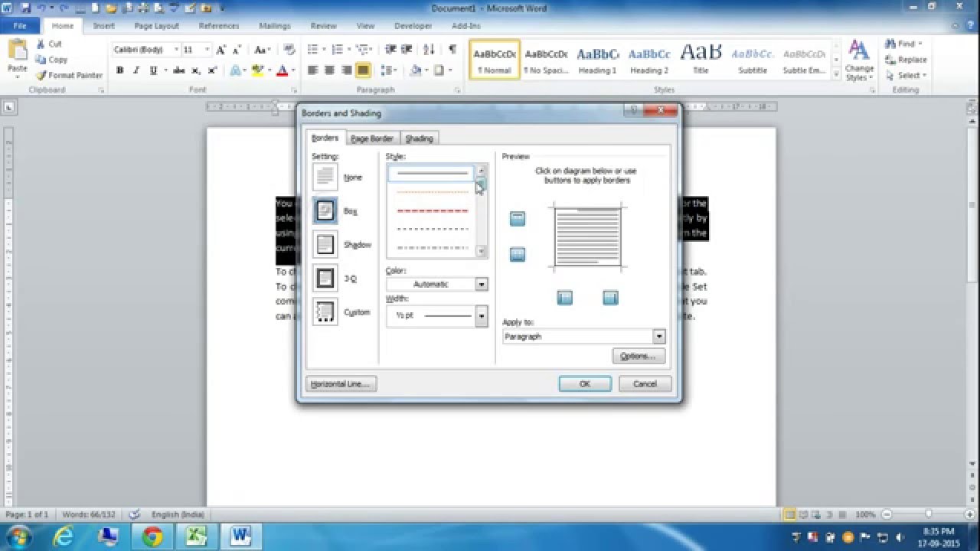
Task: Center the text
Action: (329, 70)
